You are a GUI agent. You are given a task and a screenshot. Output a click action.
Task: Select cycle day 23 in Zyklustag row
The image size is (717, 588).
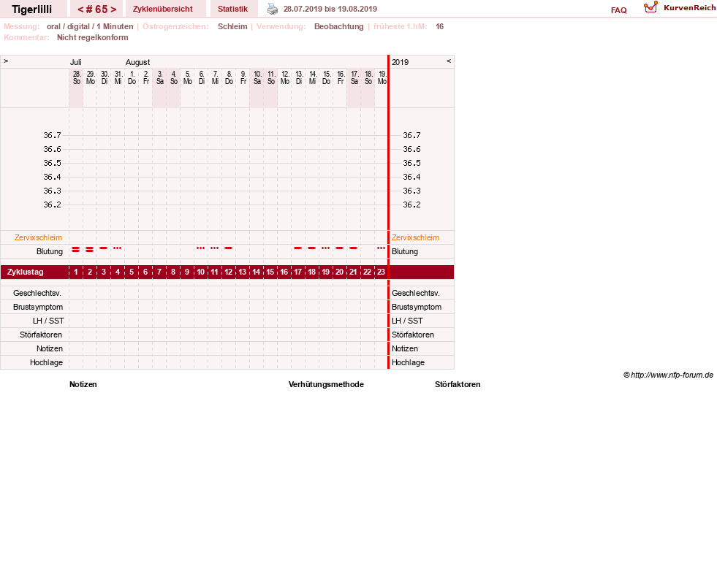381,272
